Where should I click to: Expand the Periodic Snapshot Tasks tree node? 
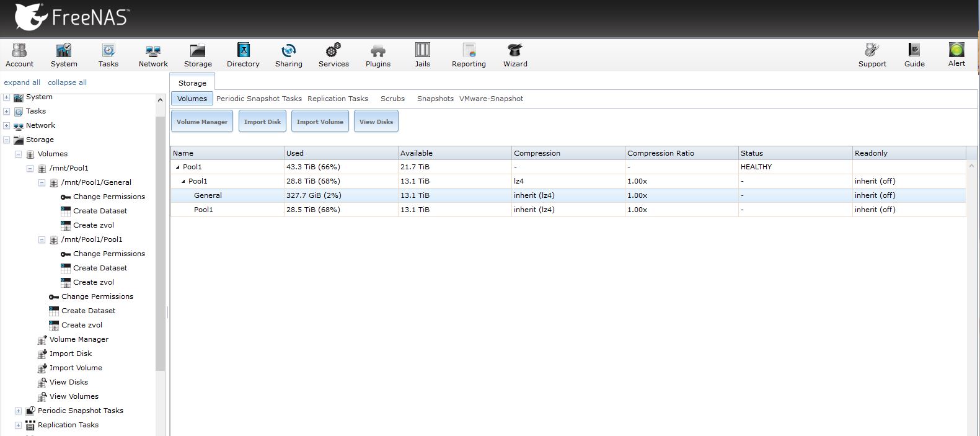[18, 411]
